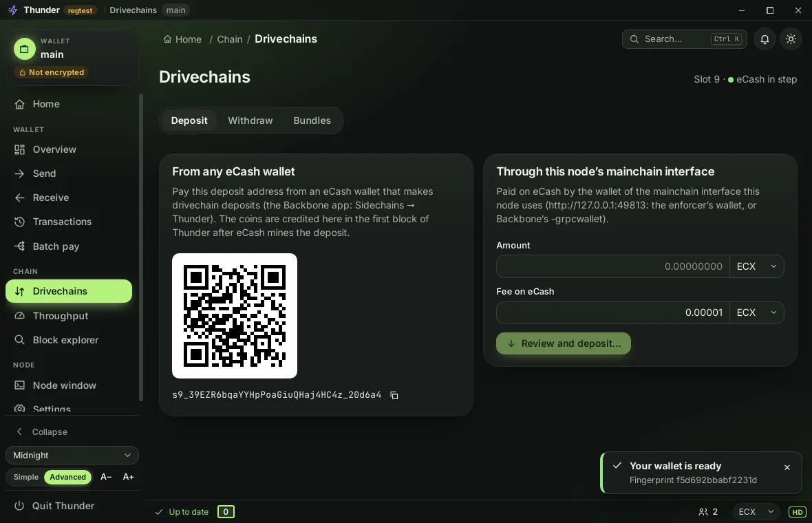Click the breadcrumb home icon

click(167, 39)
